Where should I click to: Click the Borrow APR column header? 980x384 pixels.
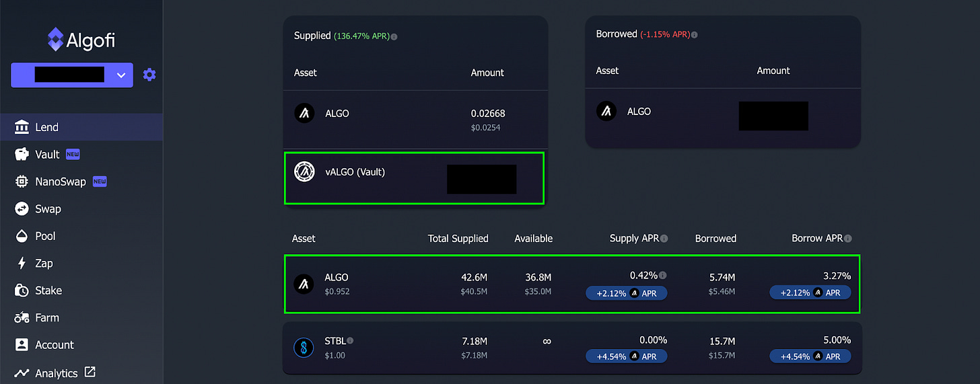click(x=816, y=238)
